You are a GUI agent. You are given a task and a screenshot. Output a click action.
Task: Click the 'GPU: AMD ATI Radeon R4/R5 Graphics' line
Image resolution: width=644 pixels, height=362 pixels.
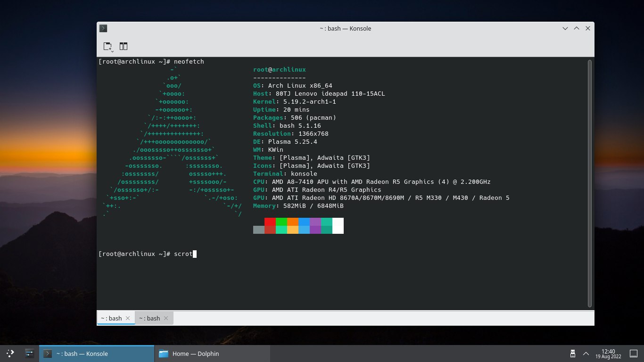317,190
